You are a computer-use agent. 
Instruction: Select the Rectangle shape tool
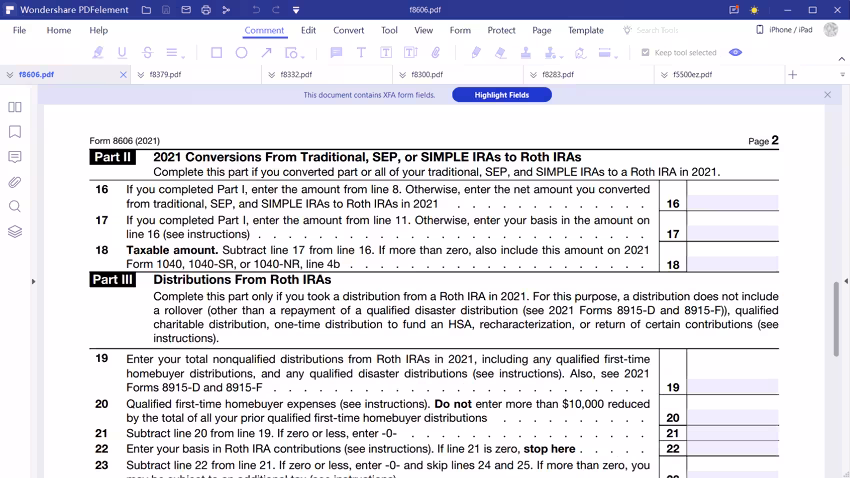216,53
